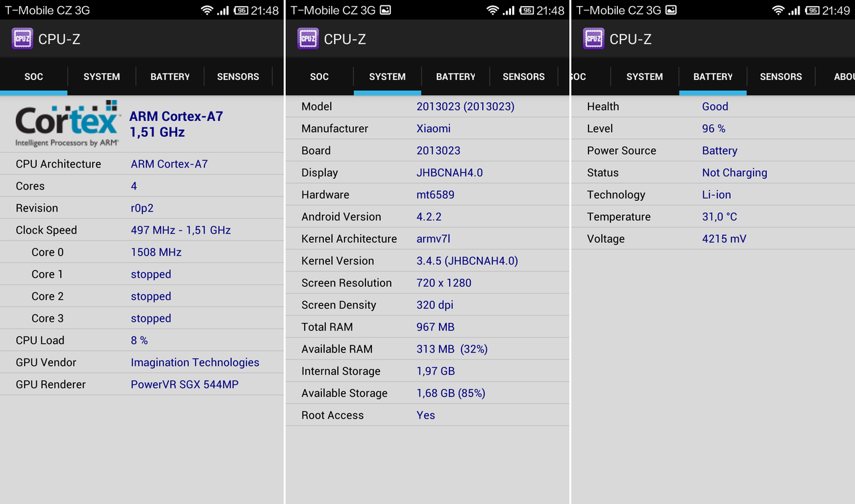
Task: Select the active BATTERY tab on the BATTERY screen
Action: (x=713, y=77)
